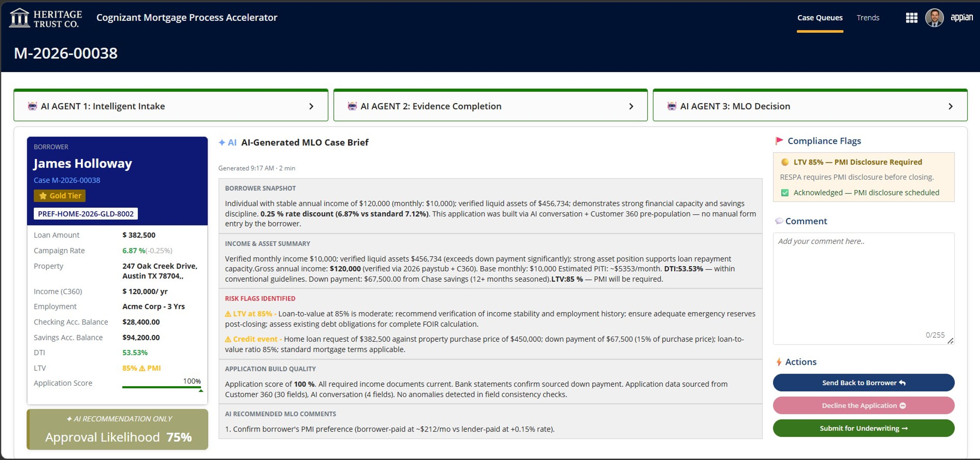This screenshot has width=980, height=460.
Task: Click Submit for Underwriting button
Action: [864, 428]
